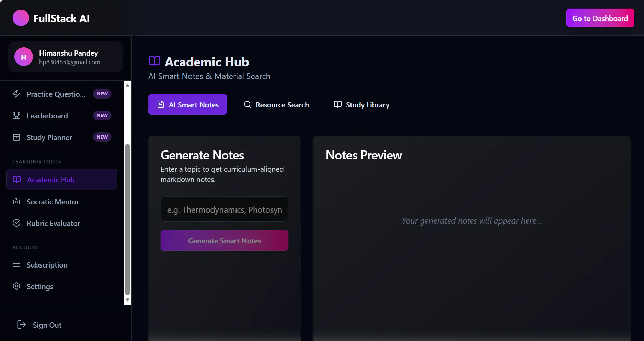Click the Go to Dashboard button

tap(600, 18)
